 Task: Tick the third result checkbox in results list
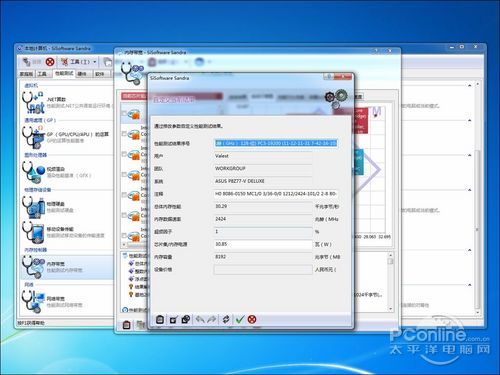tap(124, 154)
